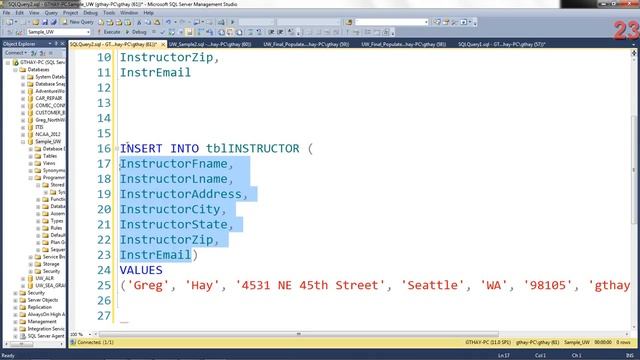Click the Save icon in the toolbar
Image resolution: width=640 pixels, height=360 pixels.
pos(45,22)
